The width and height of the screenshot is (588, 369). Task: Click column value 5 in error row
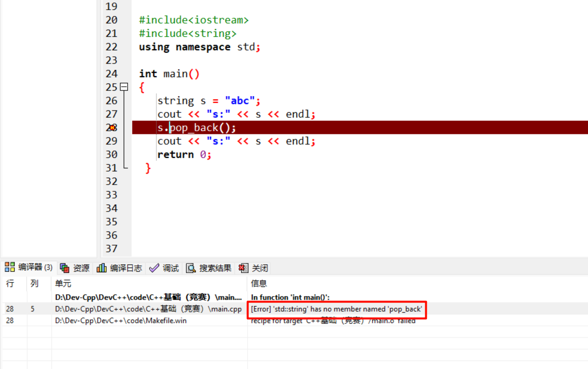pos(33,309)
